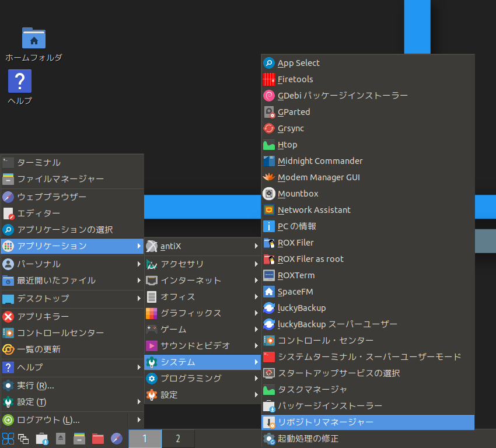496x448 pixels.
Task: Click the パッケージインストーラー icon in submenu
Action: tap(269, 406)
